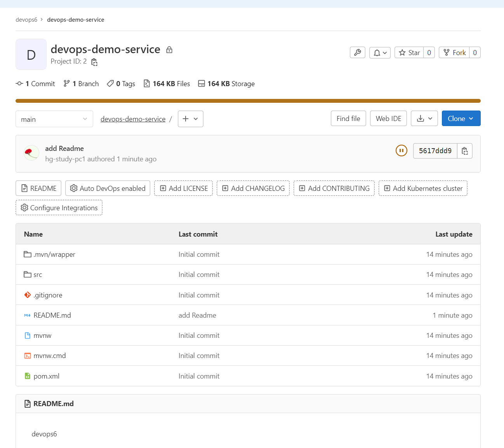
Task: Click the README.md markdown icon
Action: pos(28,315)
